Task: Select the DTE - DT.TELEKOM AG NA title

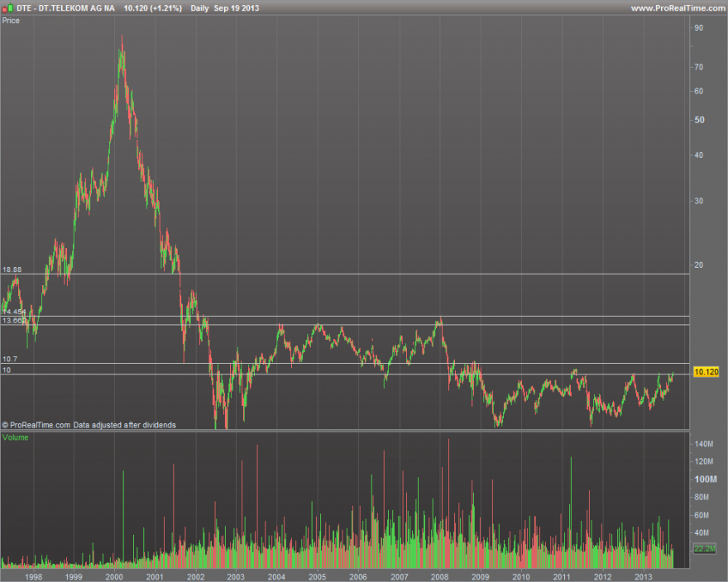Action: pos(65,8)
